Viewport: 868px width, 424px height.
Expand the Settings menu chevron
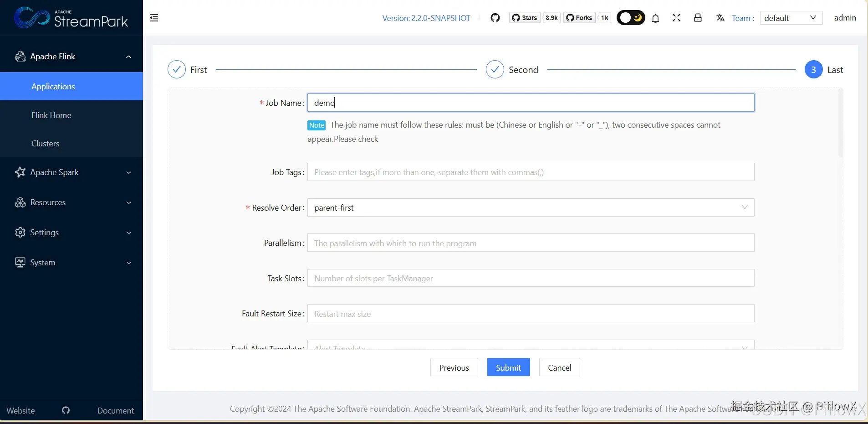(x=129, y=233)
